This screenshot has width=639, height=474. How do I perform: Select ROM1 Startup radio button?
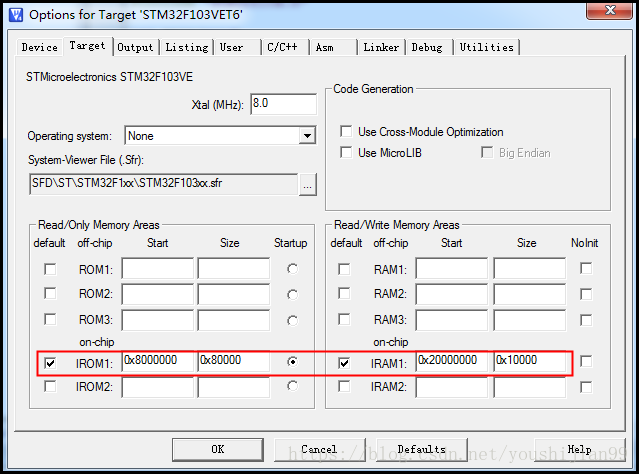click(x=292, y=269)
